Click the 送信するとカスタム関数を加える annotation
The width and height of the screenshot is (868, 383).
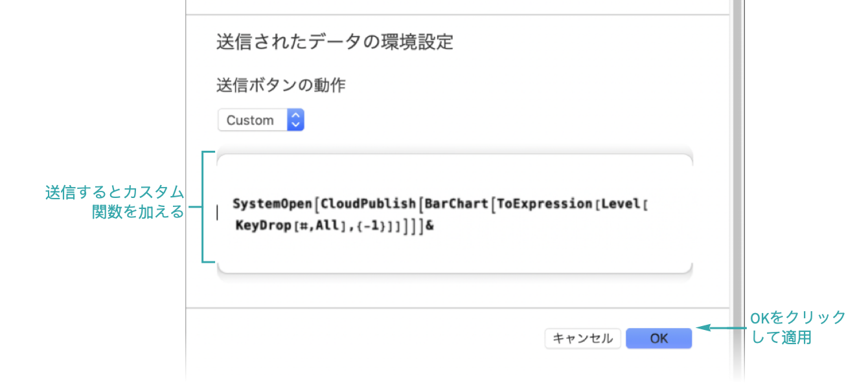(x=115, y=202)
